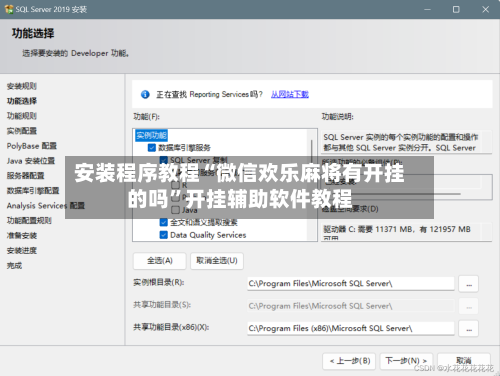500x376 pixels.
Task: Continue with the 下一步(N) button
Action: pos(406,361)
